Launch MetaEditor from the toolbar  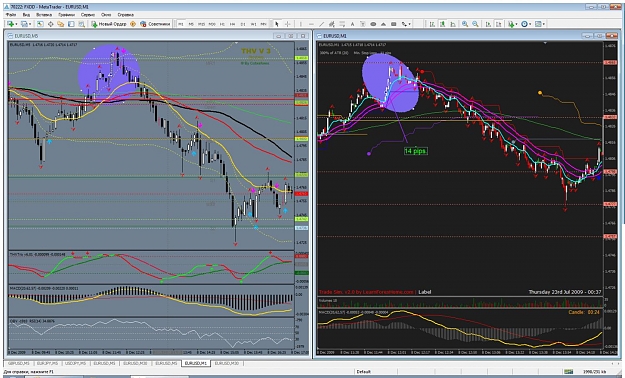click(x=133, y=24)
